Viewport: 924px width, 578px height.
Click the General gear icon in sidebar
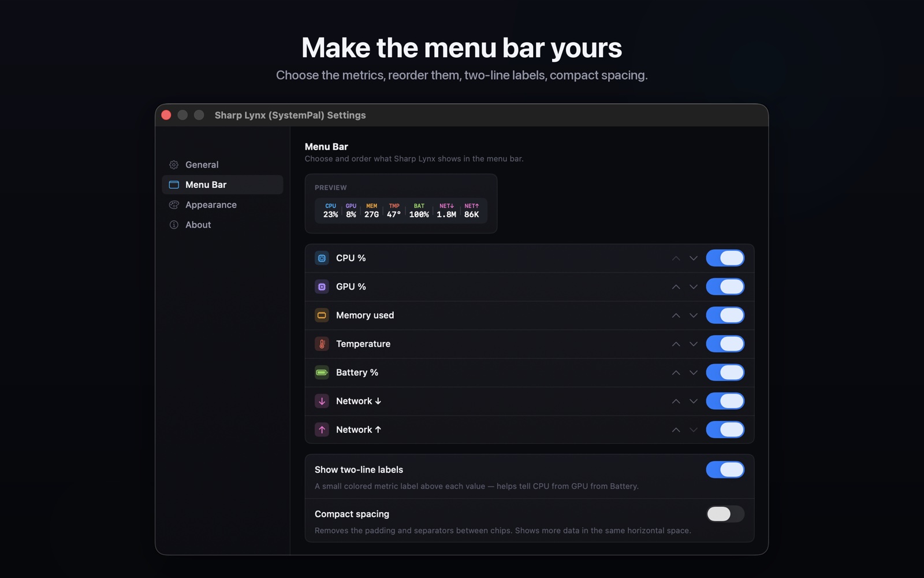[174, 165]
